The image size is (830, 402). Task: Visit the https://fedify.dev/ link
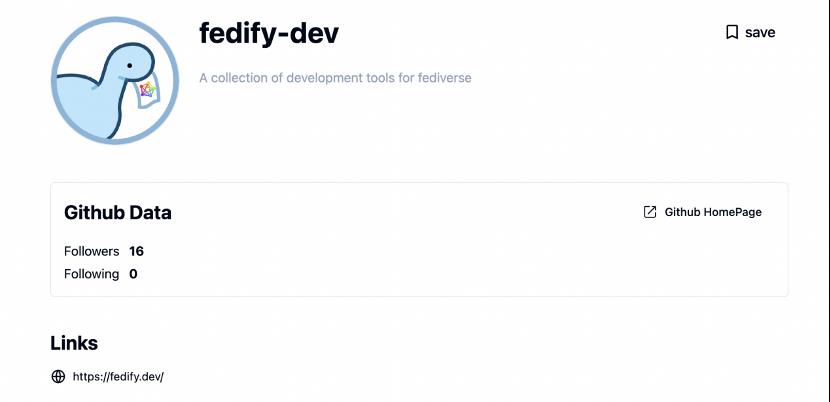(118, 377)
